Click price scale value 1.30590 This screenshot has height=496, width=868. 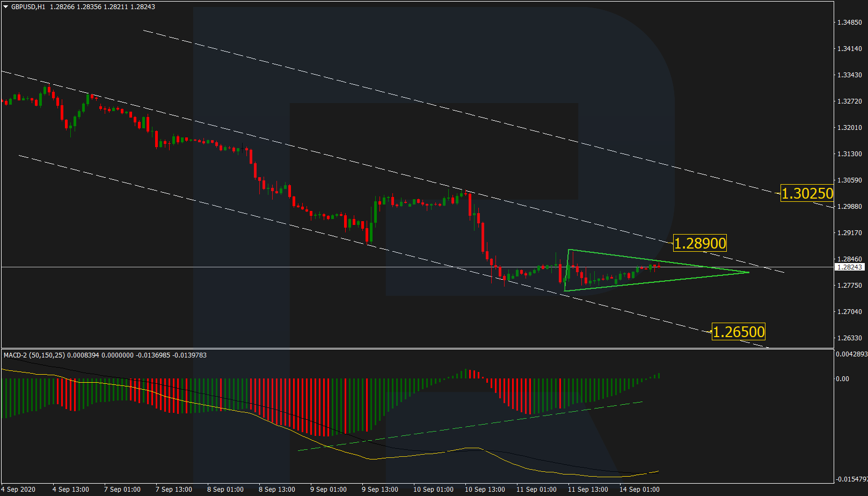tap(850, 180)
